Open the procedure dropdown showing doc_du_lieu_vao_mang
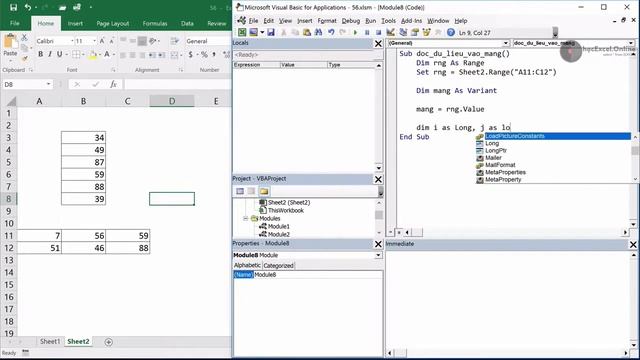 (631, 43)
